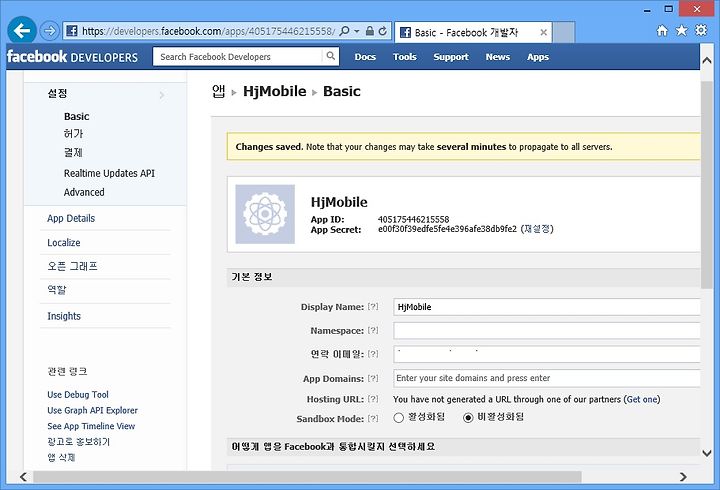
Task: Click the horizontal scrollbar right arrow
Action: point(683,477)
